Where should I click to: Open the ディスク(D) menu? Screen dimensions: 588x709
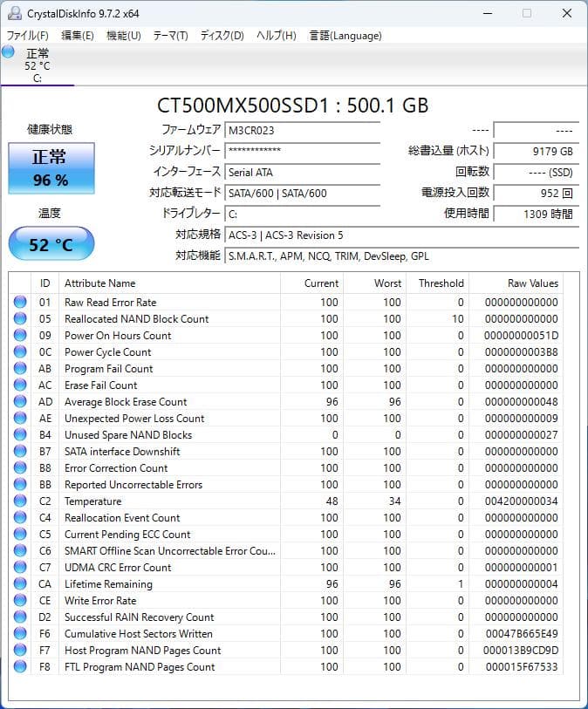(x=222, y=35)
